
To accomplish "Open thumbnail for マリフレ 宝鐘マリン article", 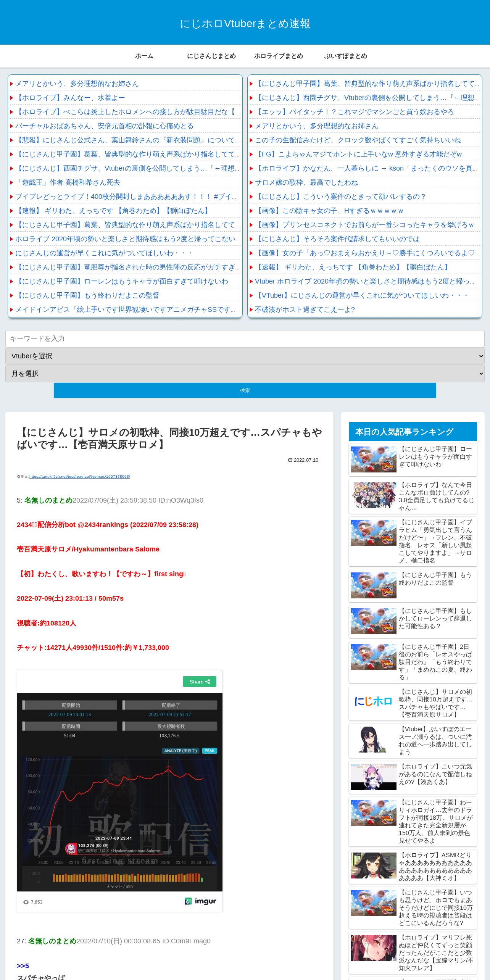I will point(374,948).
